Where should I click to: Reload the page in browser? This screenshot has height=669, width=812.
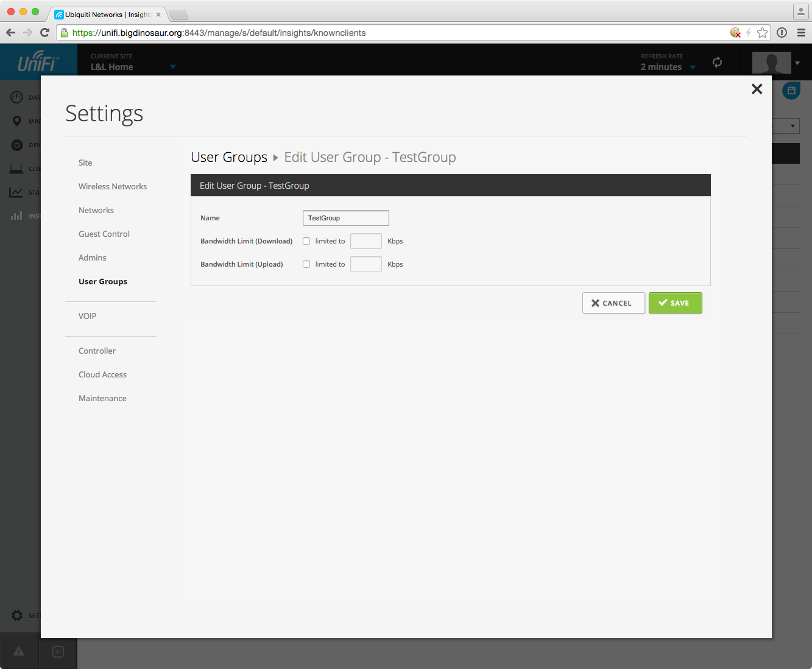44,33
